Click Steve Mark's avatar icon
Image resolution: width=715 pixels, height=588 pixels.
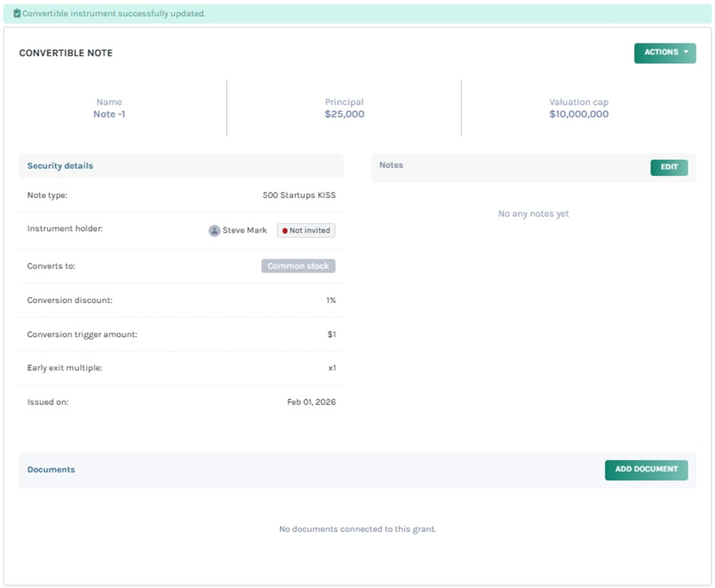coord(214,230)
